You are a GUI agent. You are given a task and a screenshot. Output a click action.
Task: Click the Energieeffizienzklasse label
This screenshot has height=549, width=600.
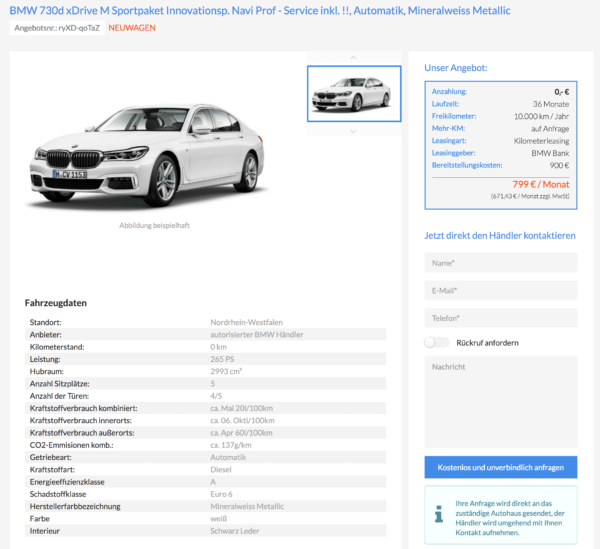tap(67, 482)
